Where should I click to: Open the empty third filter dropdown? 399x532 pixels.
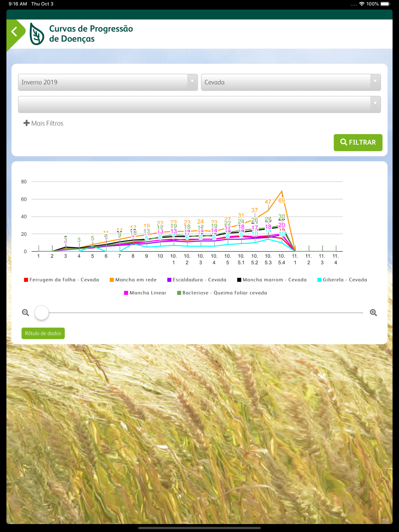[199, 104]
